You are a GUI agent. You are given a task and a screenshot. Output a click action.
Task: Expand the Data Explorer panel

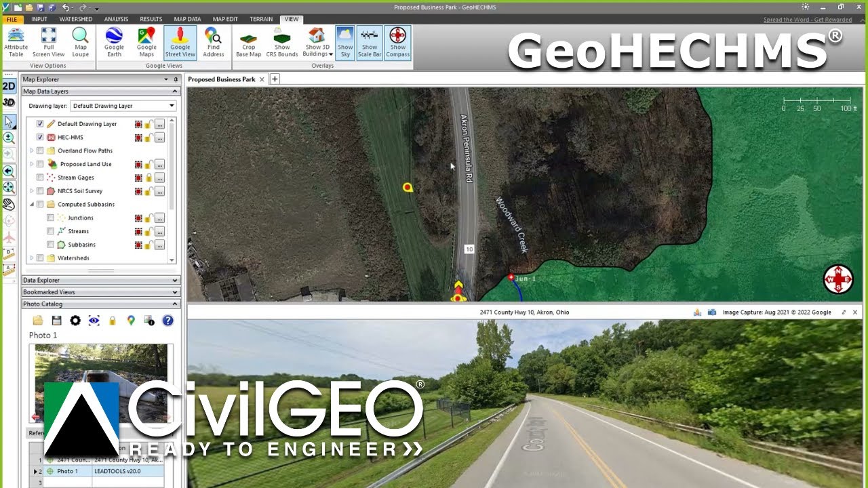175,280
